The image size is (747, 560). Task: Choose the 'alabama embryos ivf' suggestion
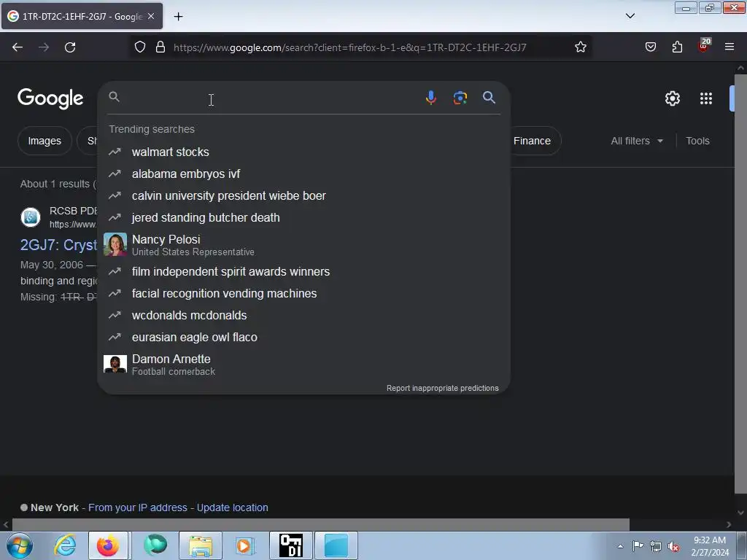pos(303,174)
